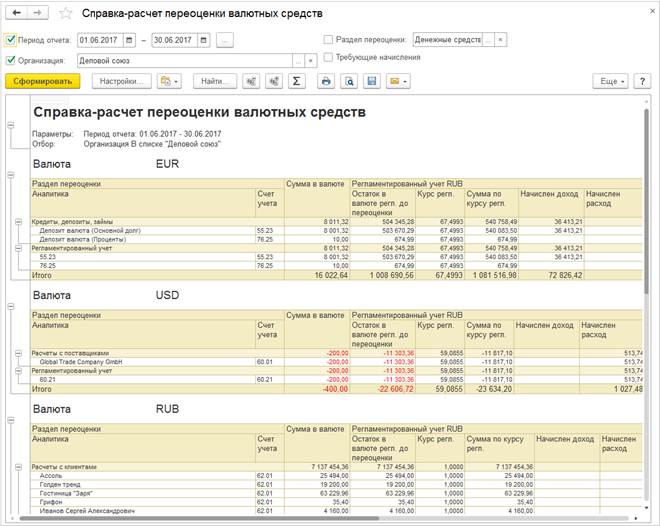The width and height of the screenshot is (660, 526).
Task: Collapse the Расчеты с поставщиками group
Action: coord(18,353)
